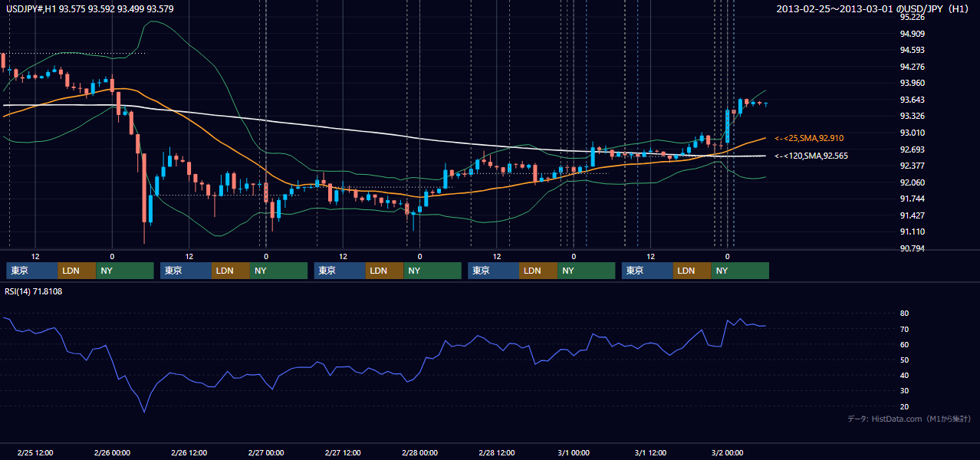This screenshot has height=460, width=980.
Task: Click RSI axis level 70
Action: click(x=905, y=329)
